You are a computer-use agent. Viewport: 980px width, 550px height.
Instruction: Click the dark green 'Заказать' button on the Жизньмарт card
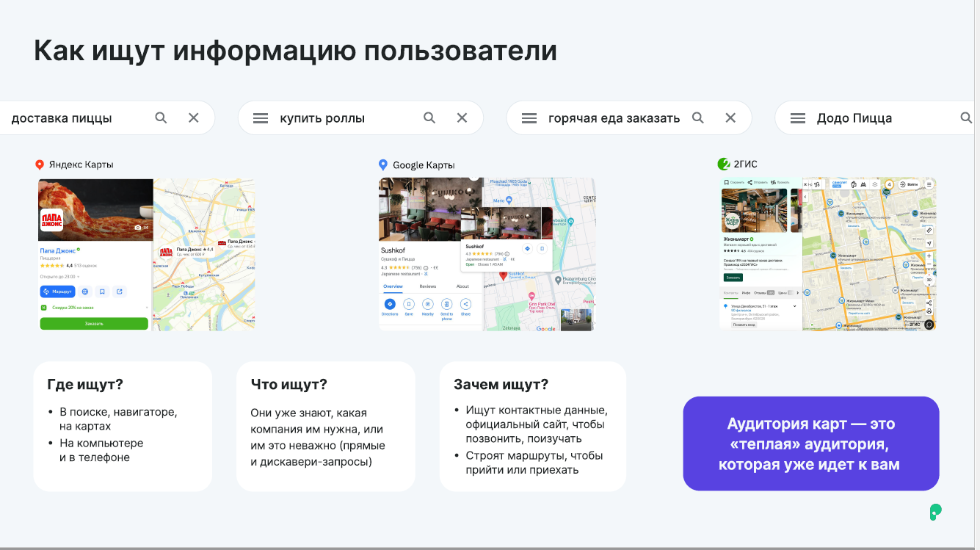pos(733,278)
